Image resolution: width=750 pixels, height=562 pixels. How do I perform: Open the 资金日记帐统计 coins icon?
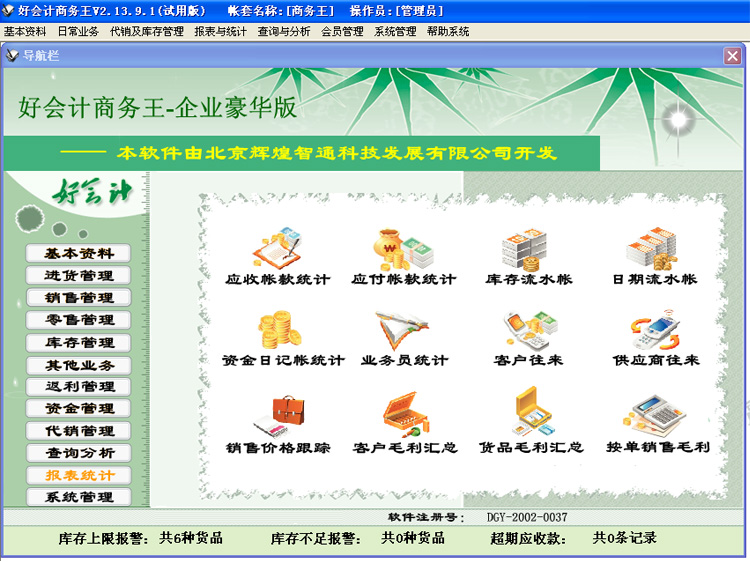pyautogui.click(x=280, y=330)
